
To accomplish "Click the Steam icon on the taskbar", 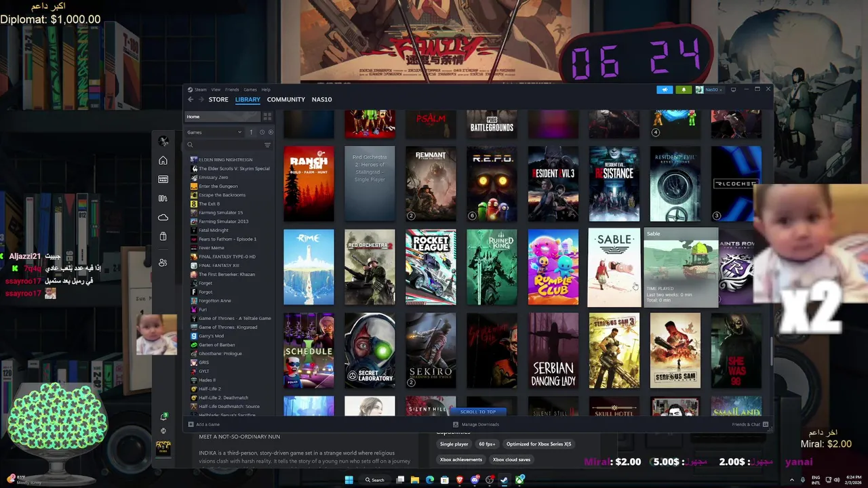I will pyautogui.click(x=505, y=480).
